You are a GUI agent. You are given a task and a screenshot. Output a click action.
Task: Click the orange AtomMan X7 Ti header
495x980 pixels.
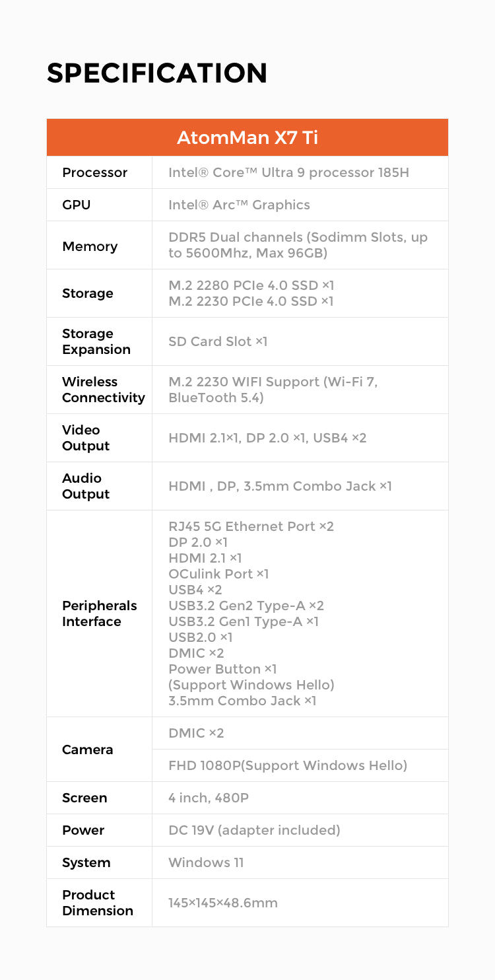pyautogui.click(x=247, y=137)
